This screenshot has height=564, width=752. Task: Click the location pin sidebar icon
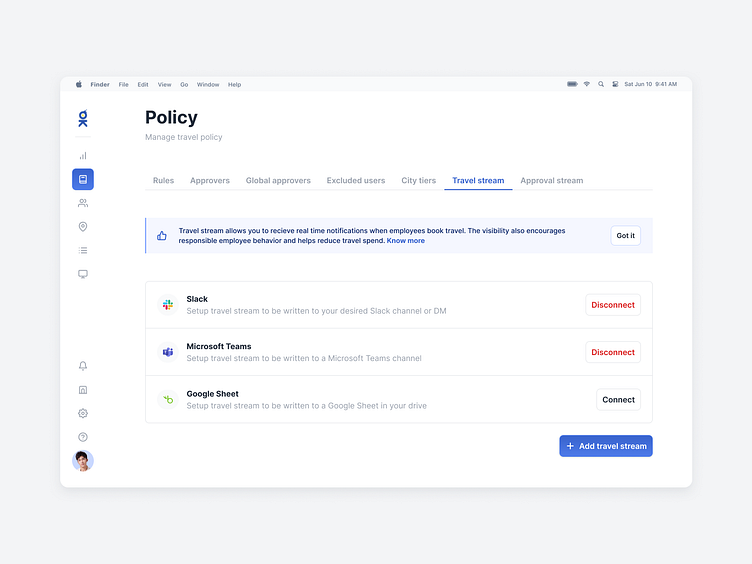pyautogui.click(x=83, y=227)
